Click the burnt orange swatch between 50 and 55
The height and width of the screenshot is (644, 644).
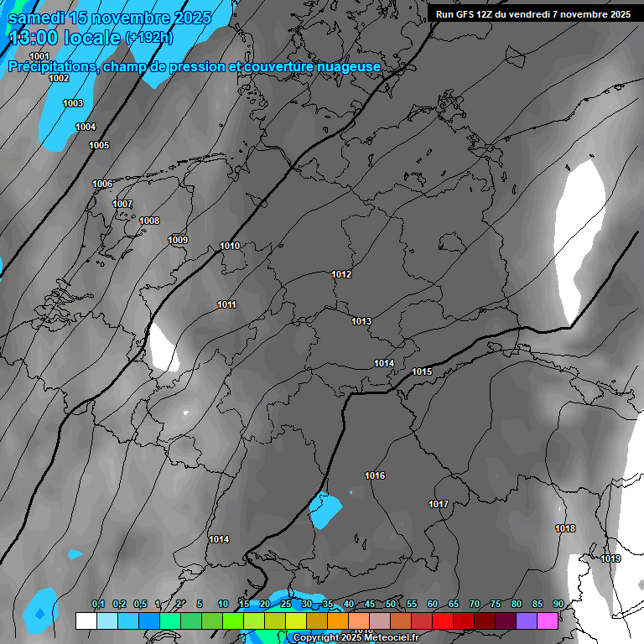pyautogui.click(x=401, y=621)
